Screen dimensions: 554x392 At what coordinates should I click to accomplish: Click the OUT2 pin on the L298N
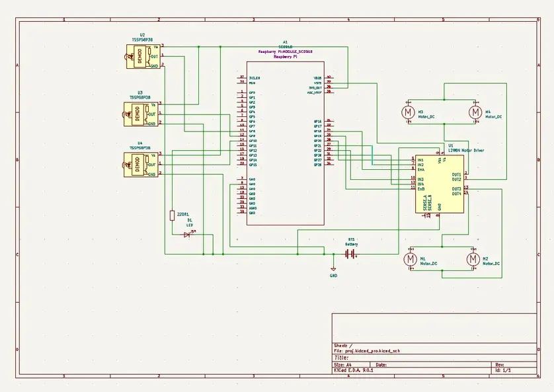[x=456, y=179]
